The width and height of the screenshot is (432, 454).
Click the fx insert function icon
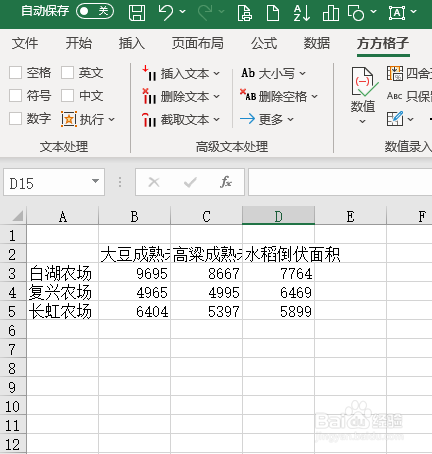coord(226,182)
